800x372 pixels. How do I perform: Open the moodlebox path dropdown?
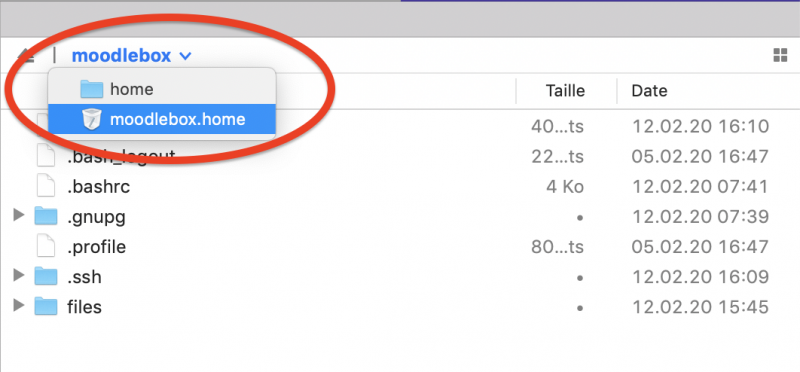click(132, 56)
